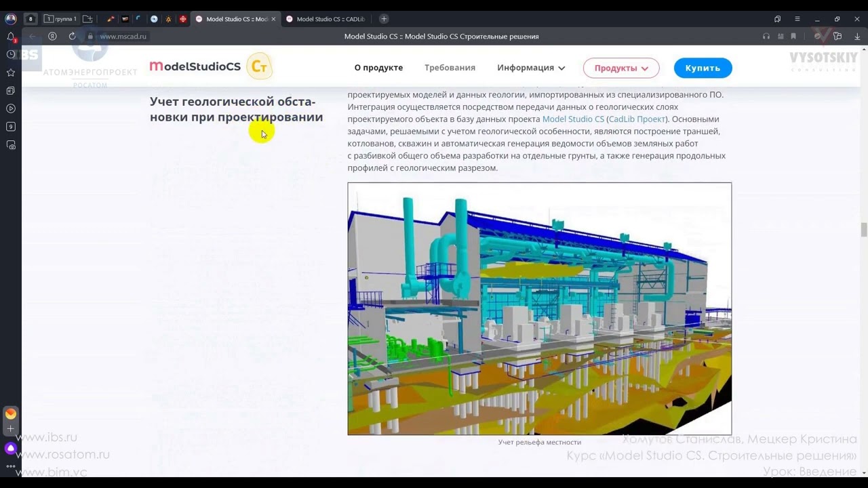Open sidebar more options (three dots)
Viewport: 868px width, 488px height.
tap(11, 466)
